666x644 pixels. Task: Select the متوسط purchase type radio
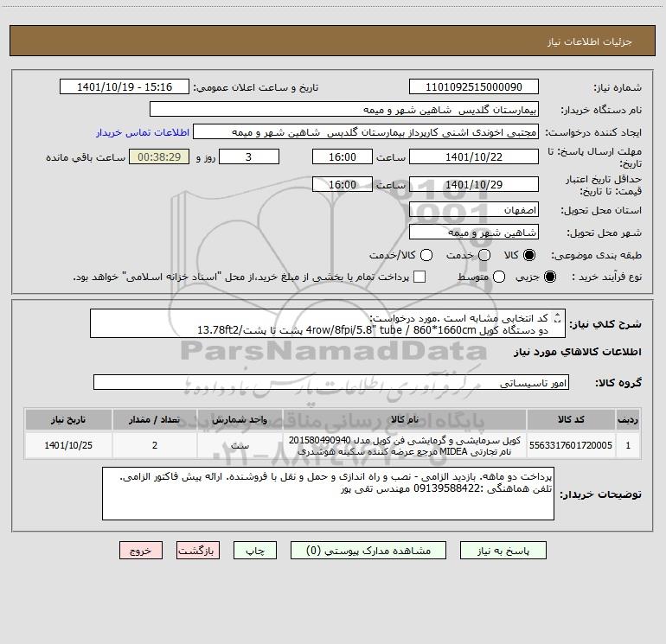[499, 277]
